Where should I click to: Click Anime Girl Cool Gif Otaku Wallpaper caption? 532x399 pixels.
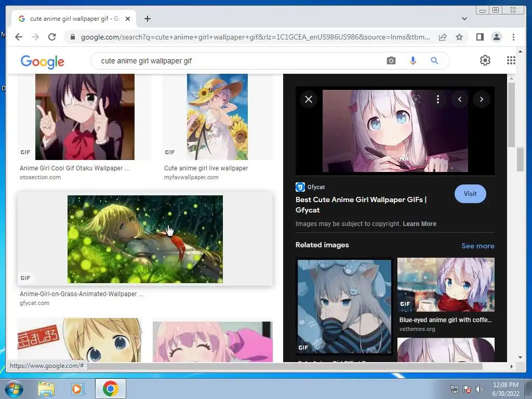tap(74, 168)
